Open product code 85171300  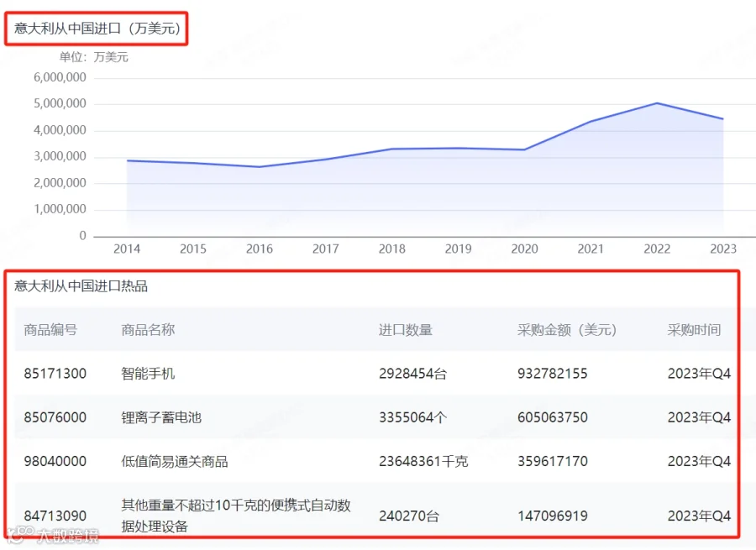[55, 374]
